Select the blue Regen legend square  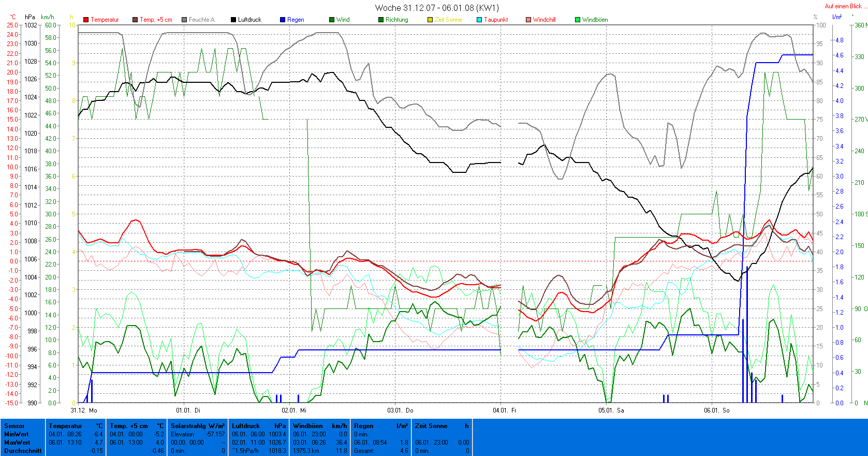click(x=283, y=20)
